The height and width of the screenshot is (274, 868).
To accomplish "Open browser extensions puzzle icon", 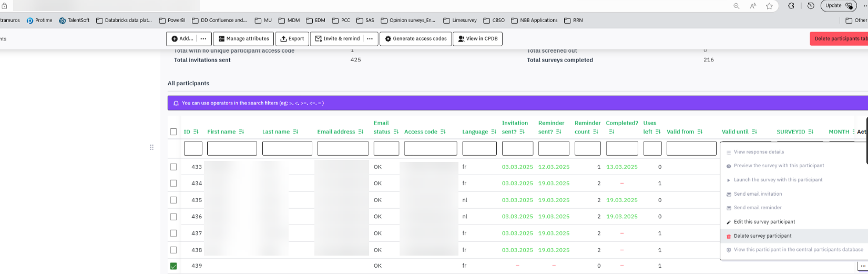I will [791, 6].
